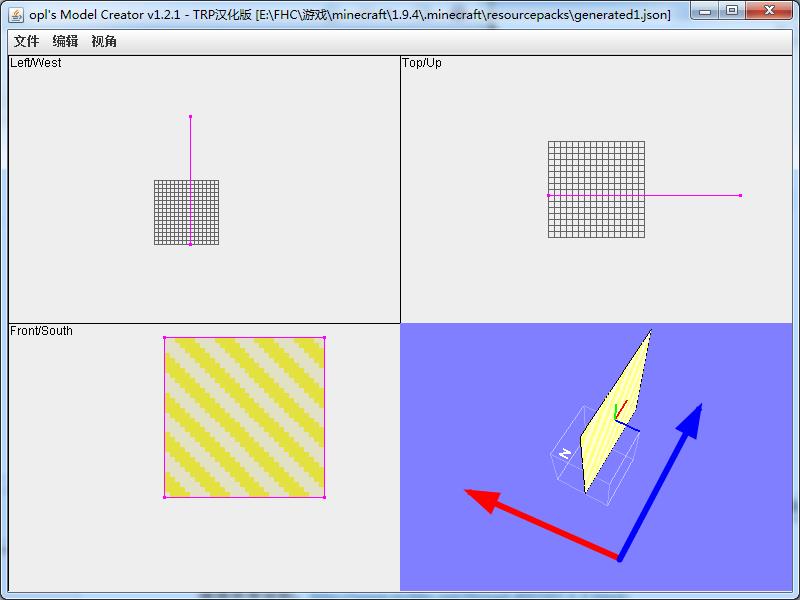Click the blue axis arrowhead in 3D view
This screenshot has width=800, height=600.
pyautogui.click(x=689, y=420)
